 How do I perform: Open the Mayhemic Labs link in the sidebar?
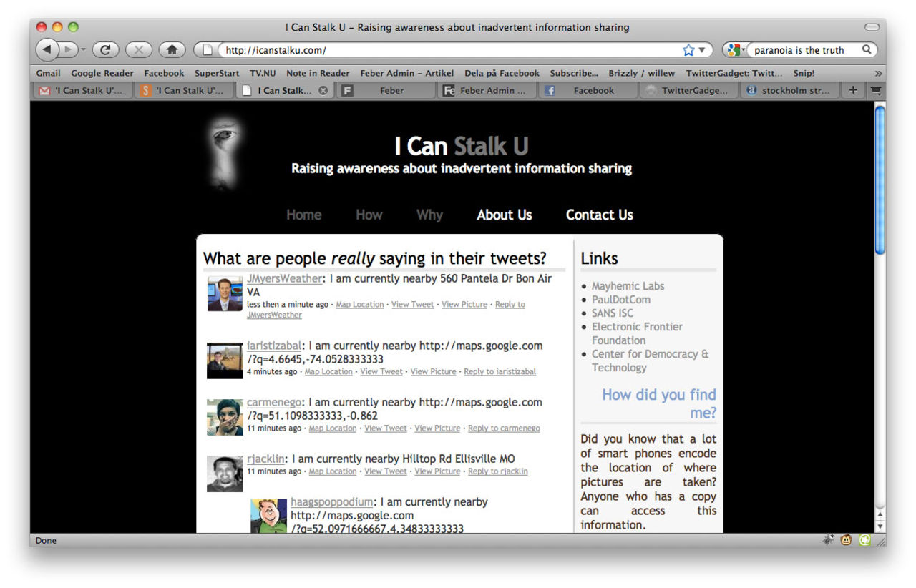click(628, 285)
